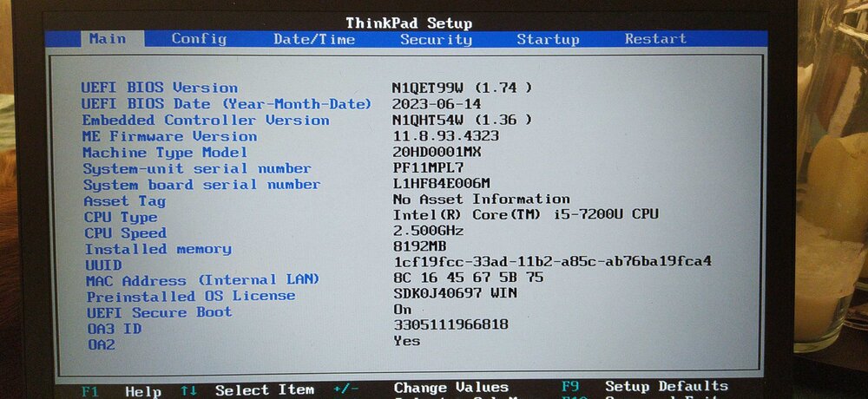
Task: Switch to the Config tab
Action: [x=199, y=39]
